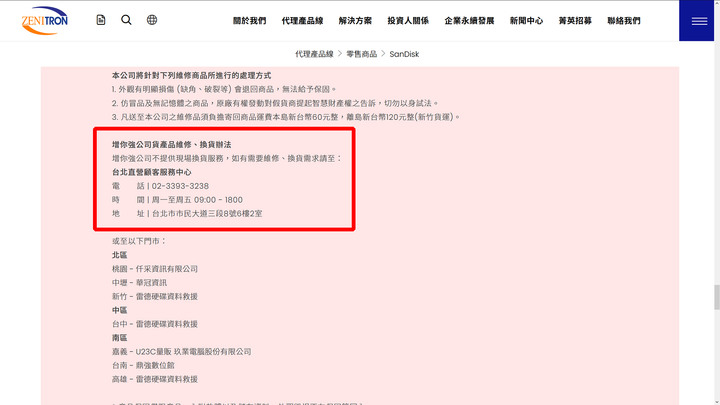Click 台南 - 鼎強數位館 entry
This screenshot has width=720, height=405.
point(143,365)
